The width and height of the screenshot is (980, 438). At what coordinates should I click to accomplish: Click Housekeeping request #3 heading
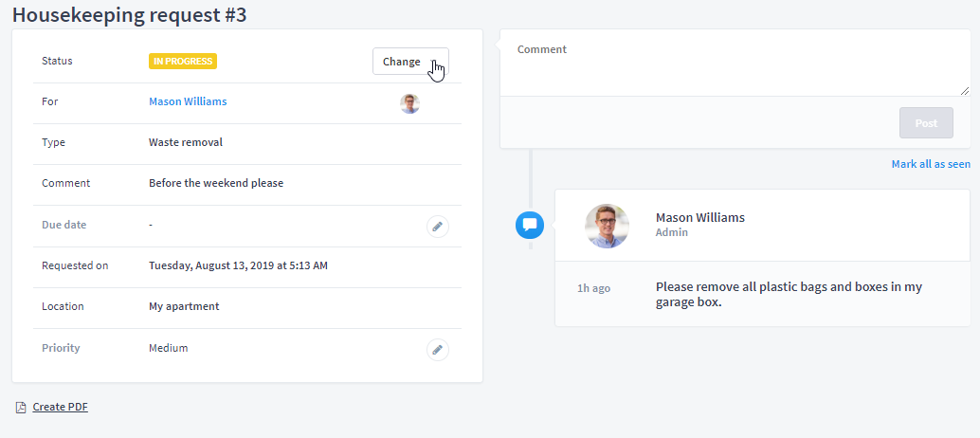tap(130, 15)
